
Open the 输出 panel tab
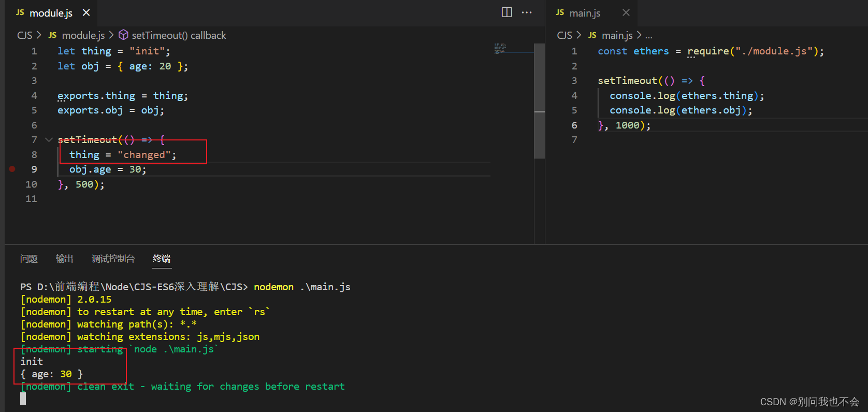65,259
